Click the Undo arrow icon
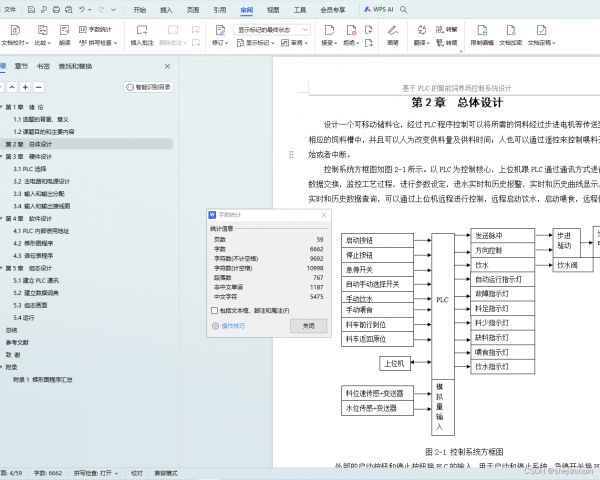This screenshot has height=480, width=600. (x=82, y=10)
